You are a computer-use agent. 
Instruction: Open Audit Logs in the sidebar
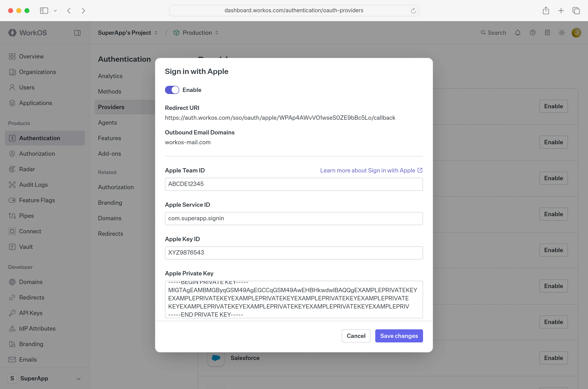coord(45,184)
